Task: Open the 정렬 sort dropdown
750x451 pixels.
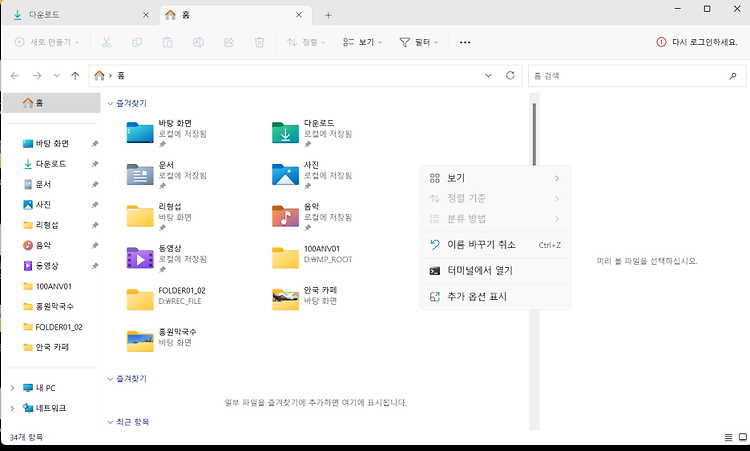Action: (307, 42)
